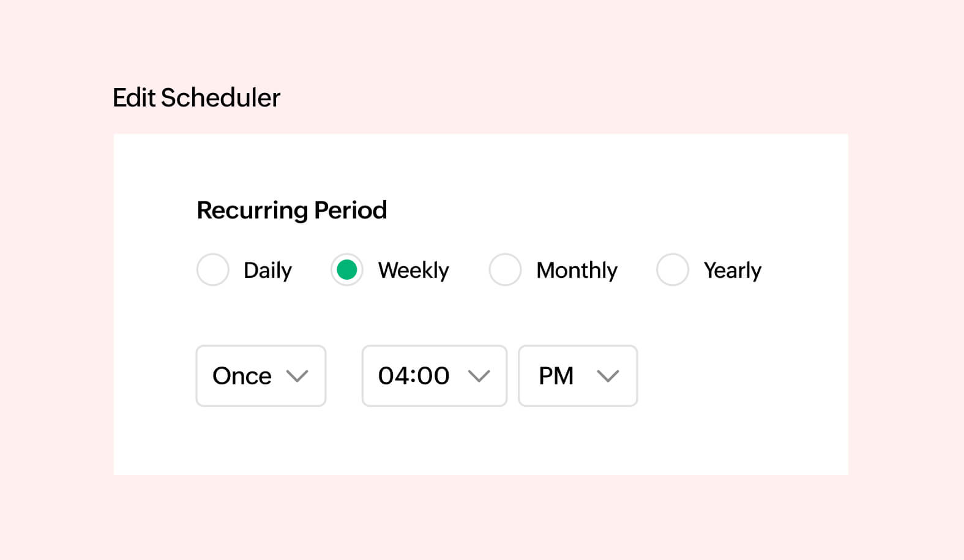Expand the chevron on the time selector

click(x=480, y=376)
